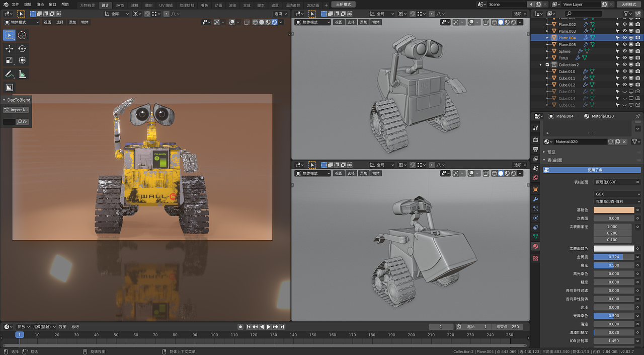Open the transform orientation dropdown in left viewport

tap(116, 14)
